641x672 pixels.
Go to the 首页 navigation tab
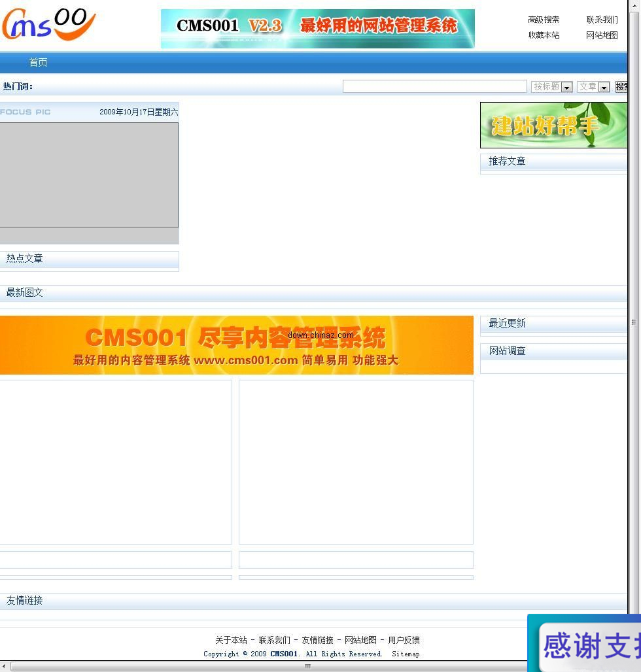tap(38, 63)
